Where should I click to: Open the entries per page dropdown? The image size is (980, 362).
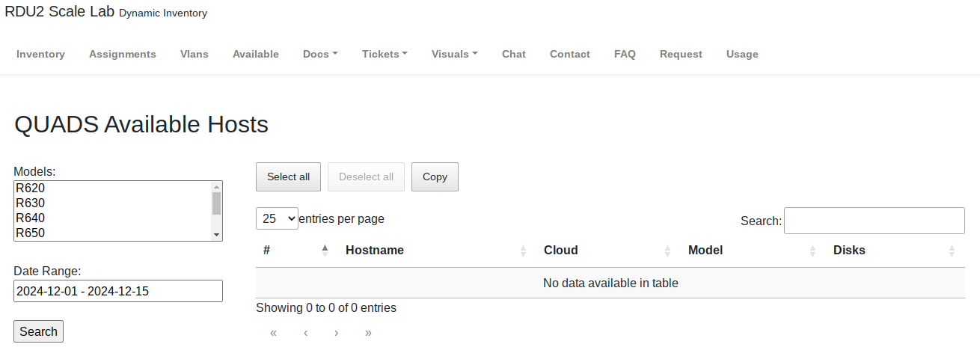point(277,218)
